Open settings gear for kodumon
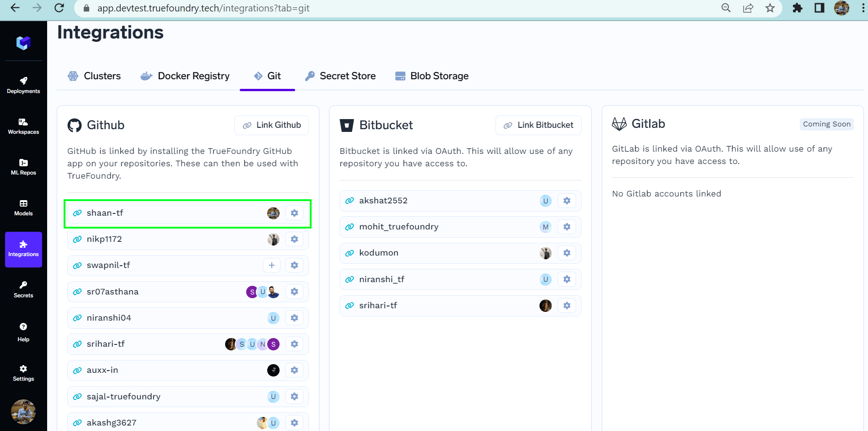Screen dimensions: 868x431 click(x=567, y=253)
